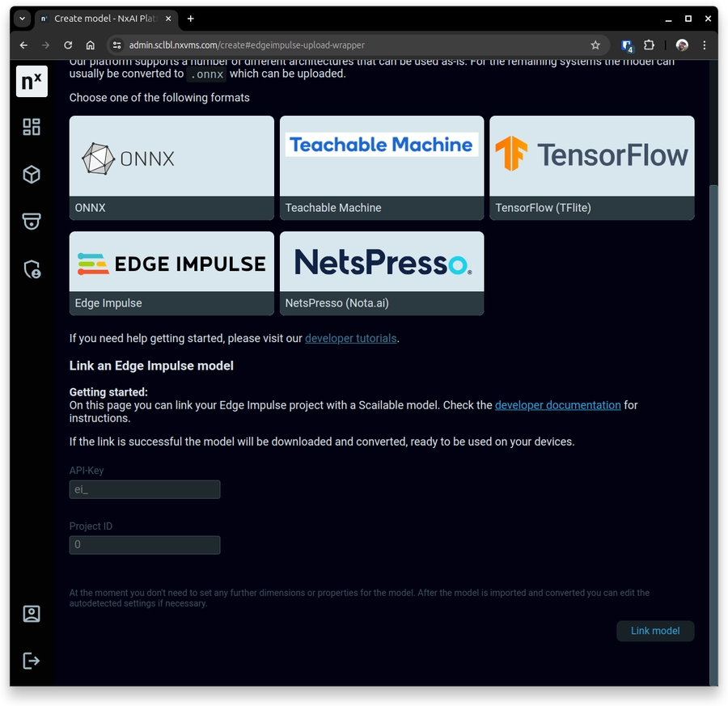This screenshot has width=728, height=706.
Task: Pick the TensorFlow (TFlite) format card
Action: coord(591,167)
